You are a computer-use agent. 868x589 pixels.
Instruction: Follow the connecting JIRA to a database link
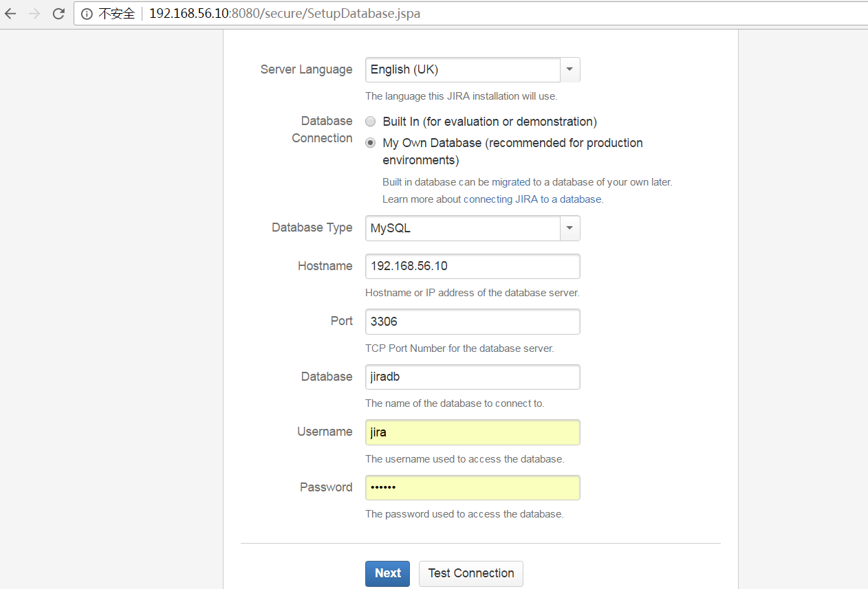tap(532, 199)
